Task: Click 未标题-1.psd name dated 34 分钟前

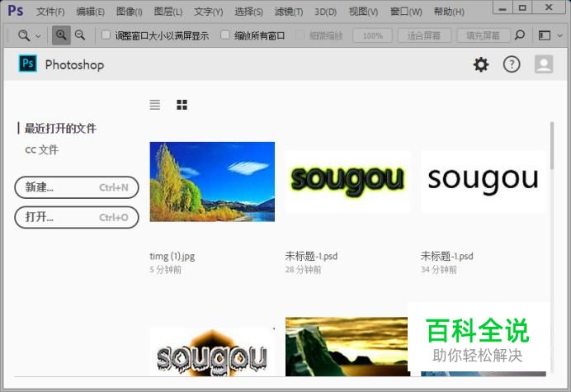Action: (x=447, y=256)
